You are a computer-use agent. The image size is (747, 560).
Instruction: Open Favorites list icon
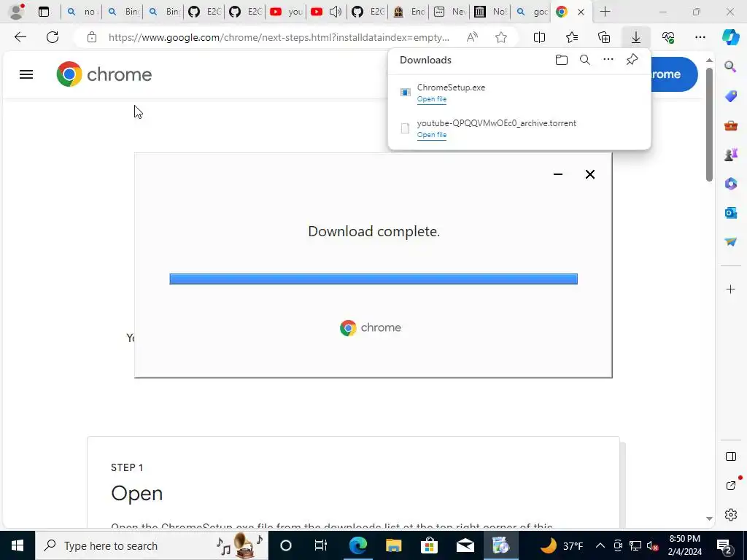click(572, 37)
